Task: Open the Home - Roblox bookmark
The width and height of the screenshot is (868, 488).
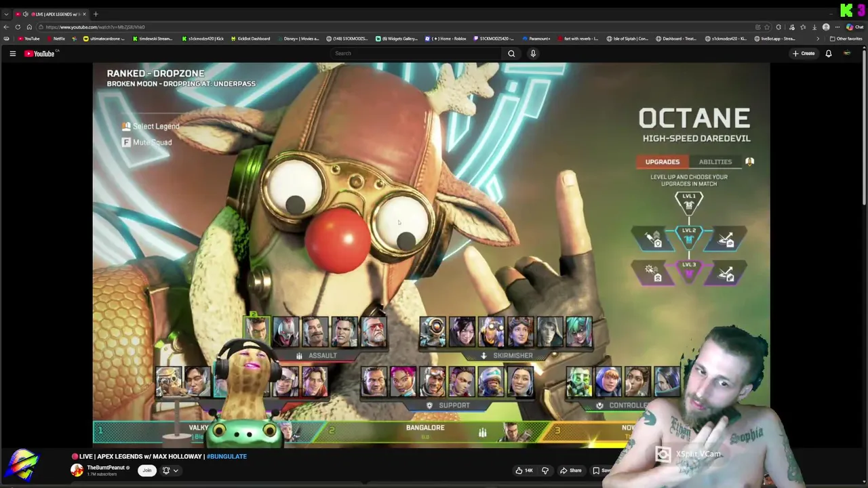Action: click(446, 39)
